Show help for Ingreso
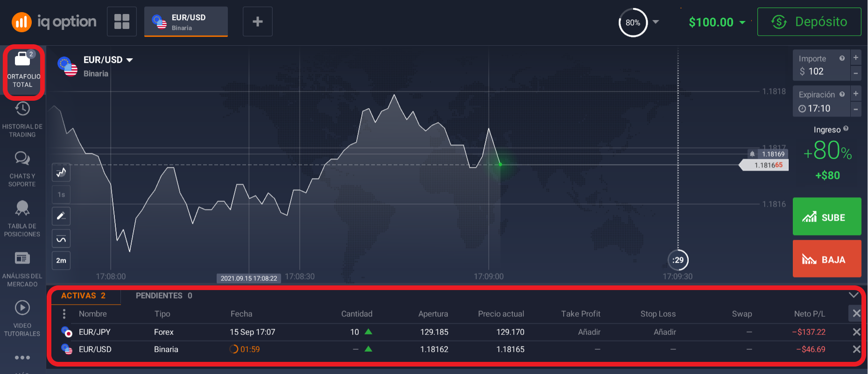The width and height of the screenshot is (868, 374). [x=846, y=129]
